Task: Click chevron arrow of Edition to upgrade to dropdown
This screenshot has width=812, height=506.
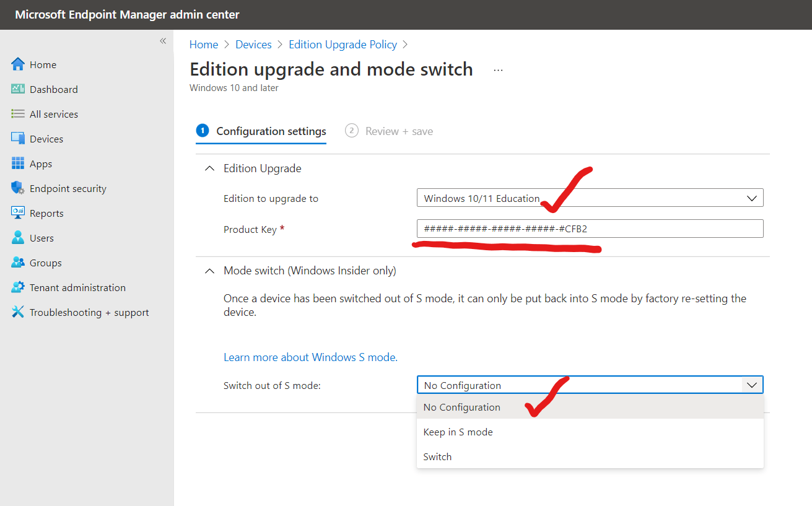Action: 752,198
